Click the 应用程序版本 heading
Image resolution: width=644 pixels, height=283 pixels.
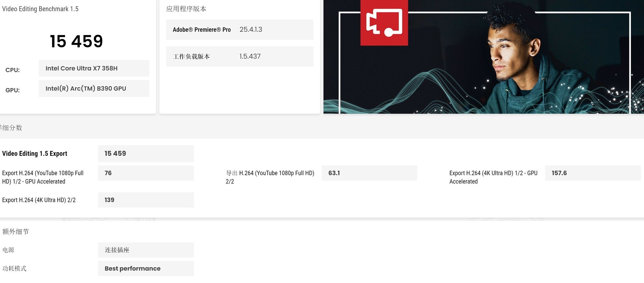186,9
